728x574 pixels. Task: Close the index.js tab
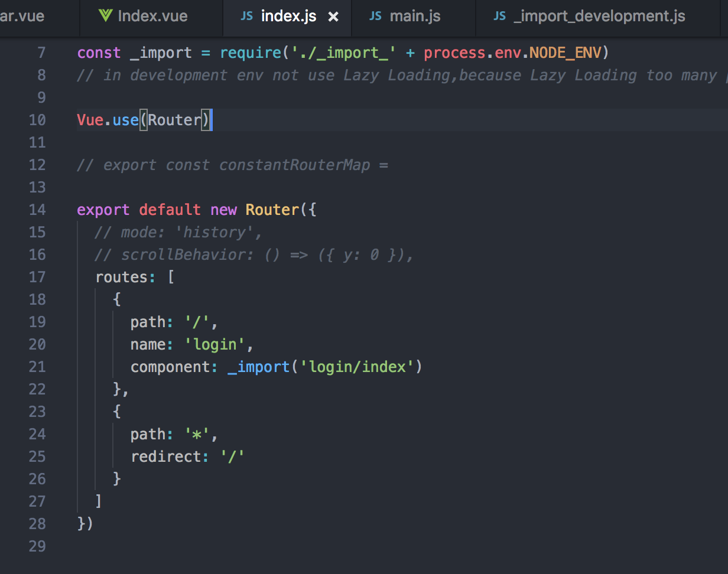333,17
